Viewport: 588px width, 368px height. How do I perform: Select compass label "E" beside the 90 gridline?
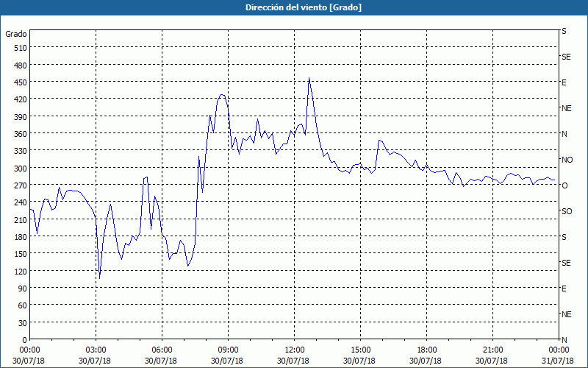pos(564,289)
